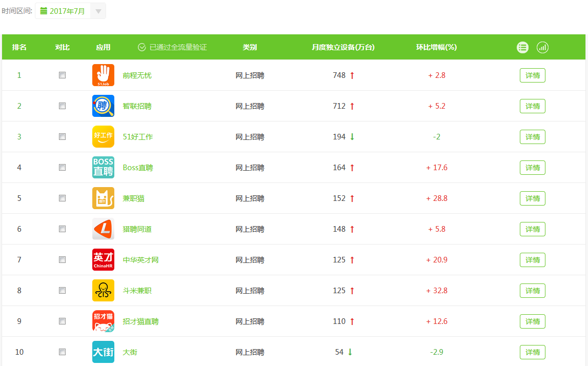Image resolution: width=588 pixels, height=366 pixels.
Task: Click the Boss直聘 app icon
Action: (103, 167)
